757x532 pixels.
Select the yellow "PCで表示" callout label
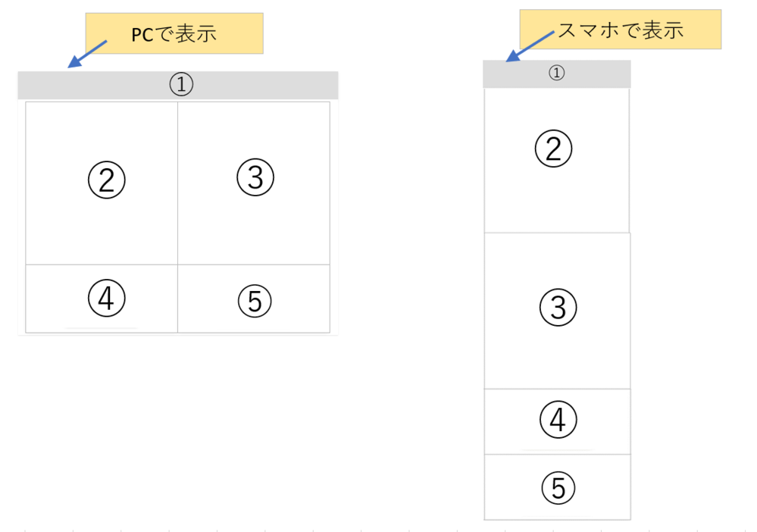point(174,33)
